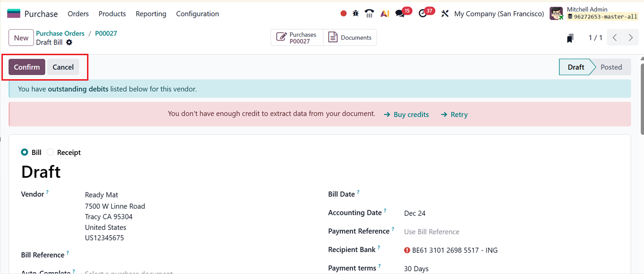Expand the Orders menu

(x=78, y=14)
